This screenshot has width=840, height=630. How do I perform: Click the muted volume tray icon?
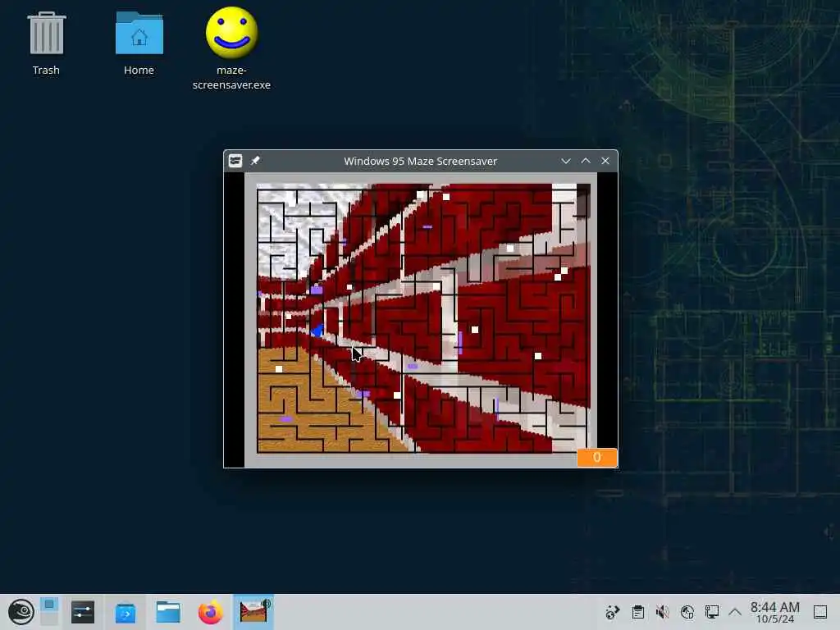click(663, 612)
